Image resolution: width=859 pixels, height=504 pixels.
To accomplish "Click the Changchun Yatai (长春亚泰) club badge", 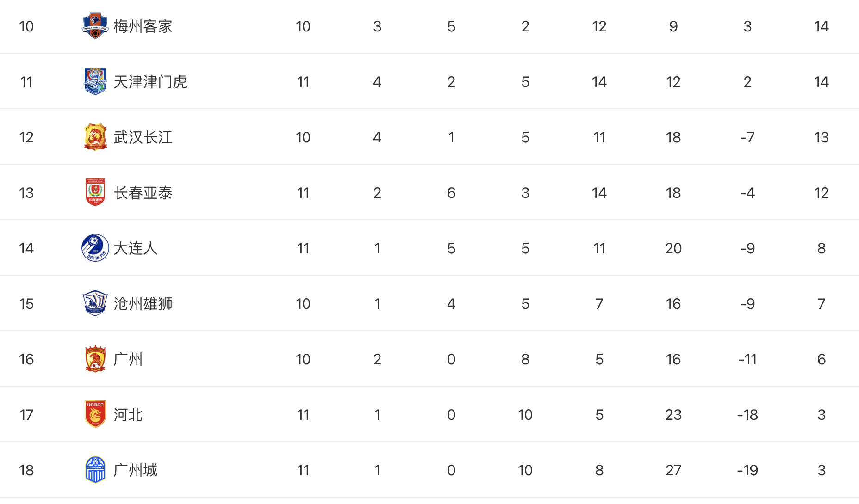I will coord(95,192).
